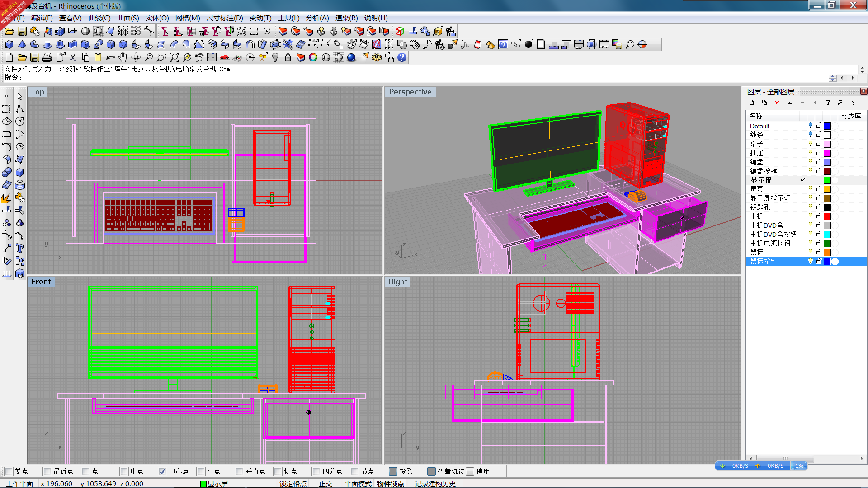Click the 材质库 column header
This screenshot has height=488, width=868.
click(851, 116)
